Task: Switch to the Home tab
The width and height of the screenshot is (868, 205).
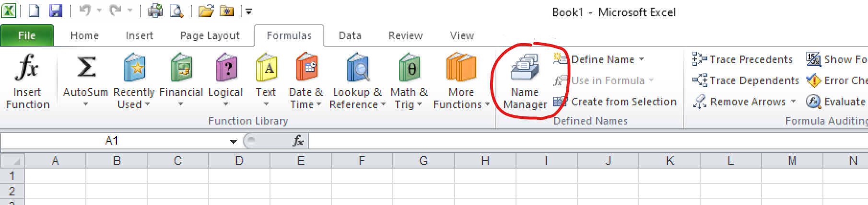Action: coord(84,36)
